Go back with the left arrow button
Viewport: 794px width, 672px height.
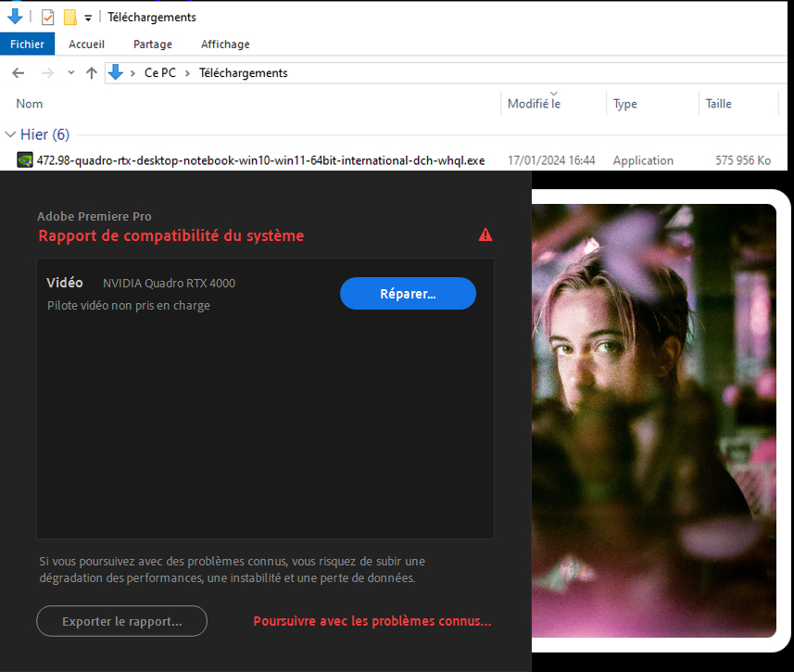19,73
